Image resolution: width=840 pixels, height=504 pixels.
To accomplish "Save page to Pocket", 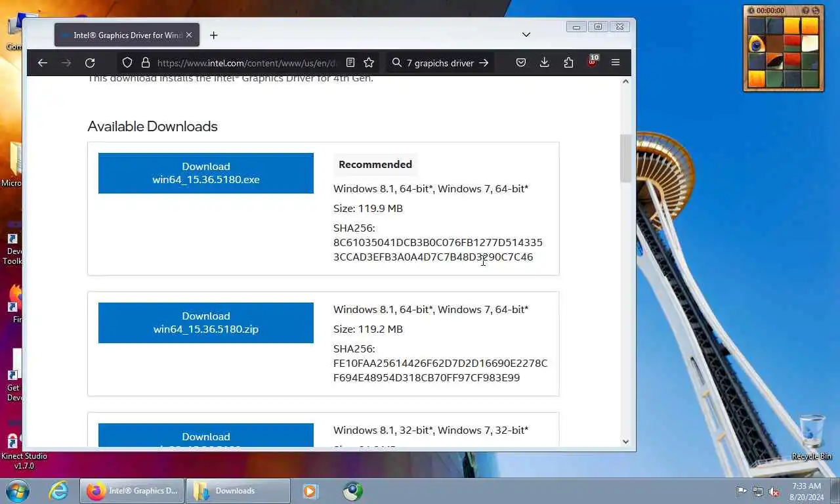I will pos(520,63).
